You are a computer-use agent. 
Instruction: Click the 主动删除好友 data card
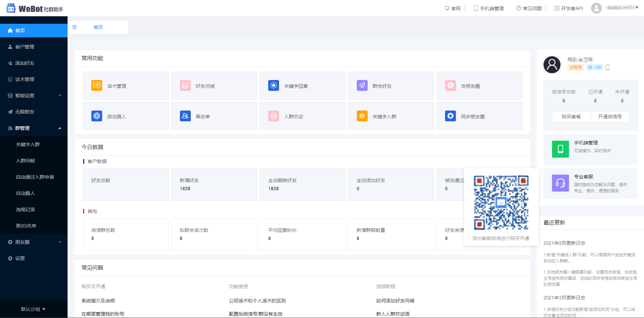(x=302, y=184)
